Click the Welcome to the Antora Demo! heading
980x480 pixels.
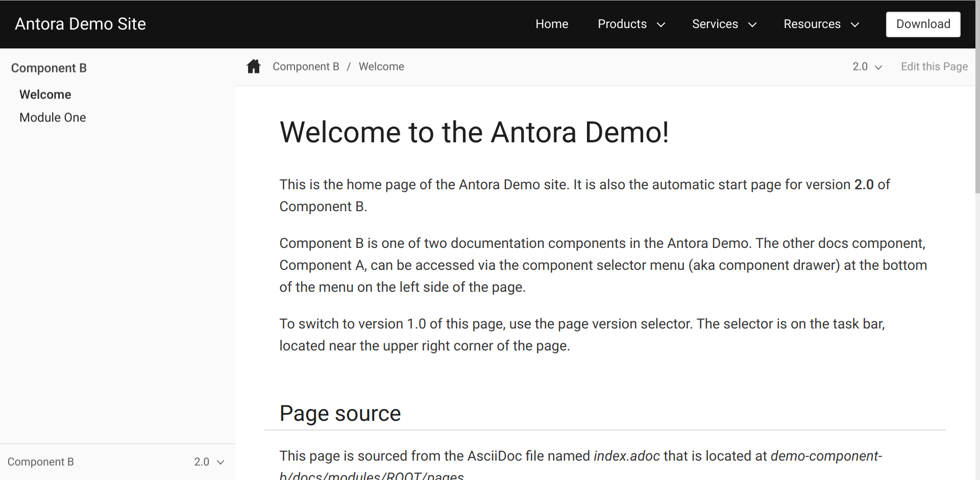[474, 132]
